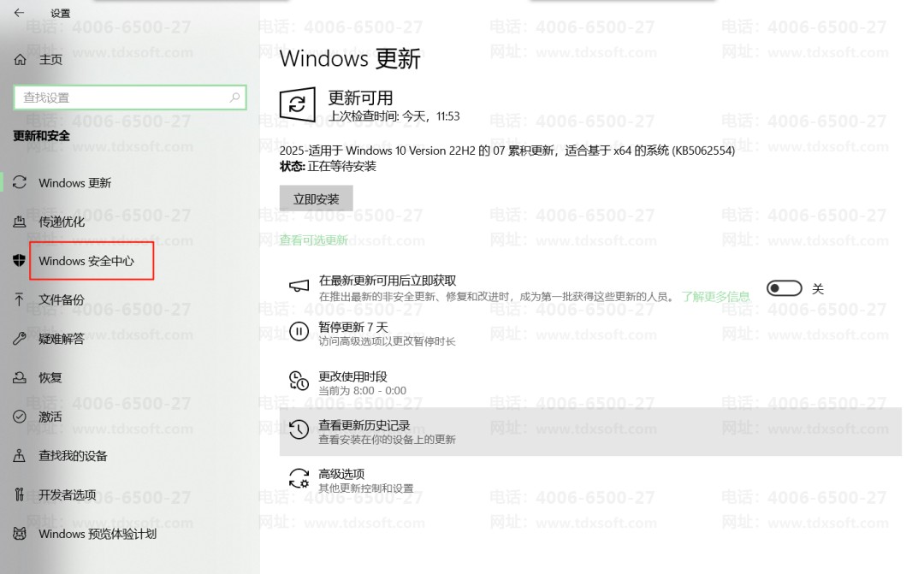Image resolution: width=924 pixels, height=574 pixels.
Task: Click the 立即安装 button
Action: coord(316,198)
